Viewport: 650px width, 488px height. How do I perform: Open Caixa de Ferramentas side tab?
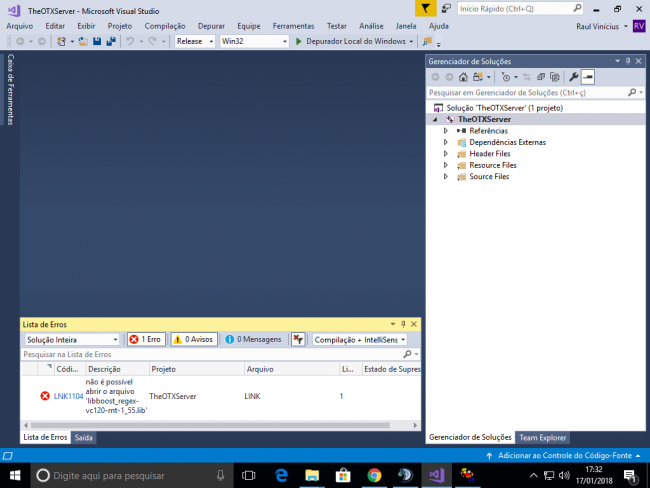pyautogui.click(x=10, y=90)
